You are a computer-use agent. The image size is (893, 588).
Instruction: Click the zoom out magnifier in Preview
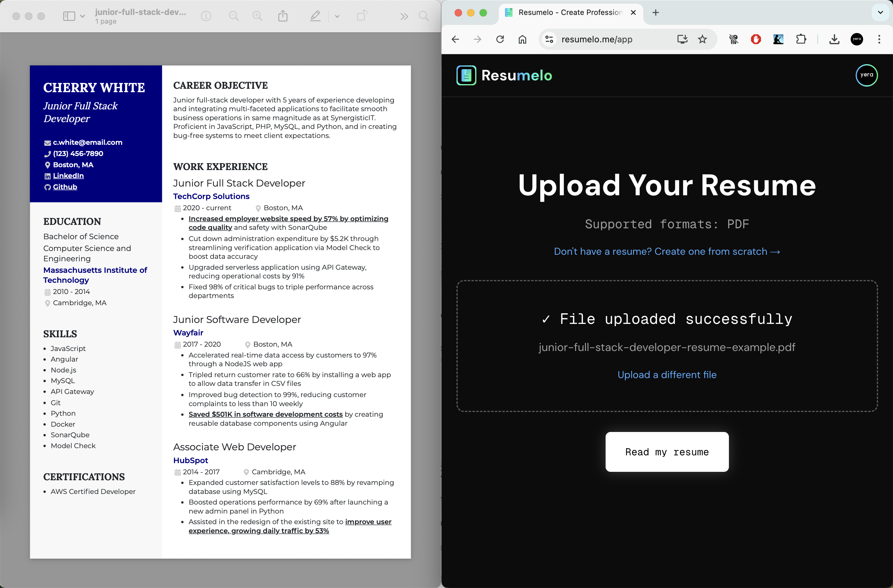tap(234, 16)
